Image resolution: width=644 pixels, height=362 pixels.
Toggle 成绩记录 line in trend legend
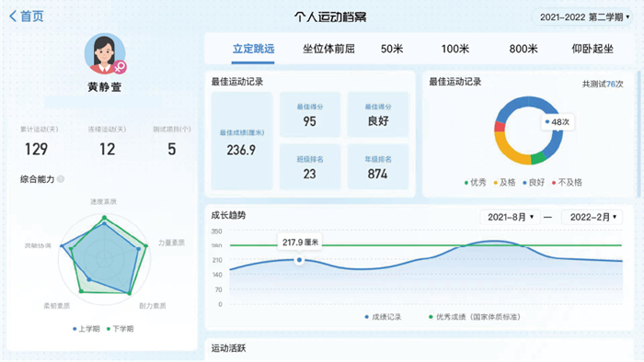point(383,317)
